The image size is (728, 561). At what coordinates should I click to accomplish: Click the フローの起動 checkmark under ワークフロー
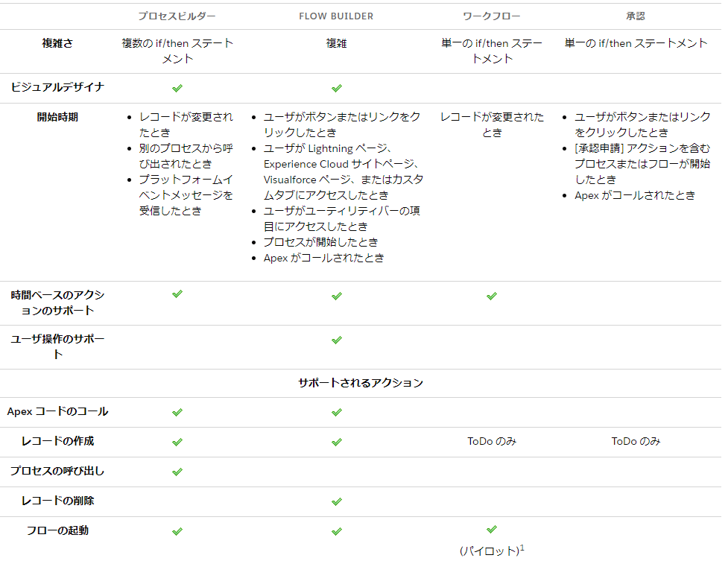point(492,529)
